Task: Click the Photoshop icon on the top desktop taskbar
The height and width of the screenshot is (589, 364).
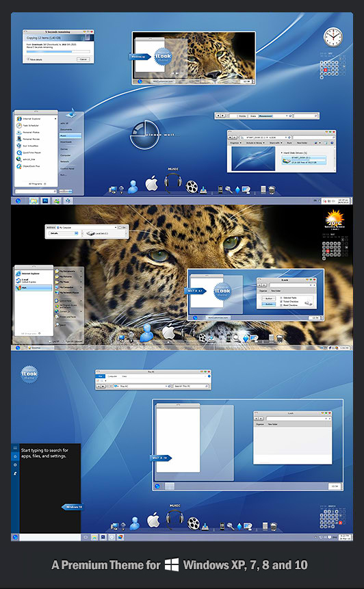Action: click(45, 200)
